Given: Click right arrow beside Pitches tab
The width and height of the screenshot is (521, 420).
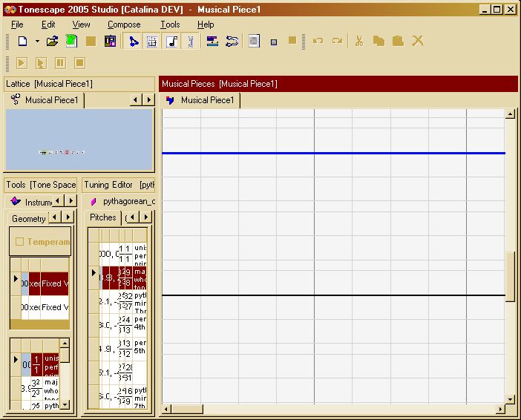Looking at the screenshot, I should point(146,217).
